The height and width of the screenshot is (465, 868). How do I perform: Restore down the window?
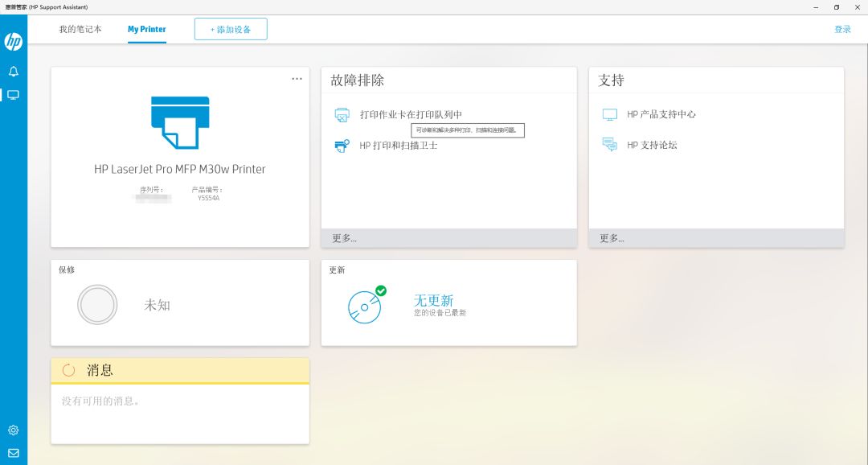point(837,7)
